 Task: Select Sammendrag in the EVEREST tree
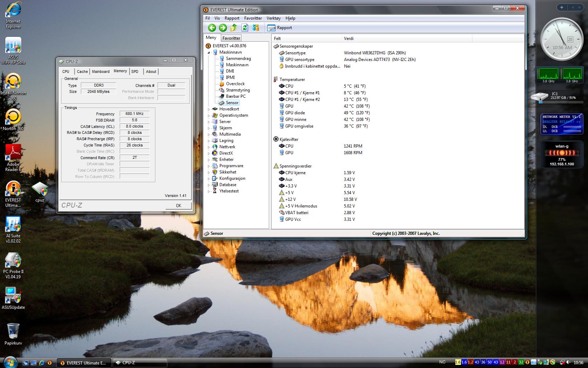tap(238, 59)
